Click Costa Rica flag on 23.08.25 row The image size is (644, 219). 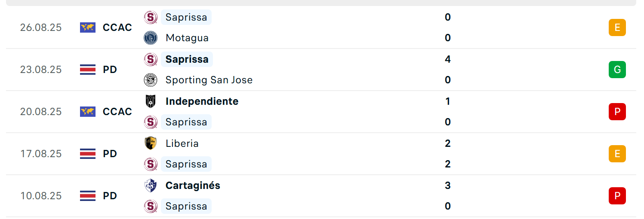[x=88, y=70]
